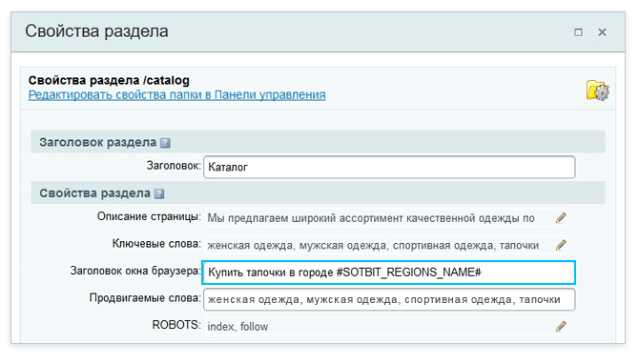Click the Ключевые слова label

[156, 244]
